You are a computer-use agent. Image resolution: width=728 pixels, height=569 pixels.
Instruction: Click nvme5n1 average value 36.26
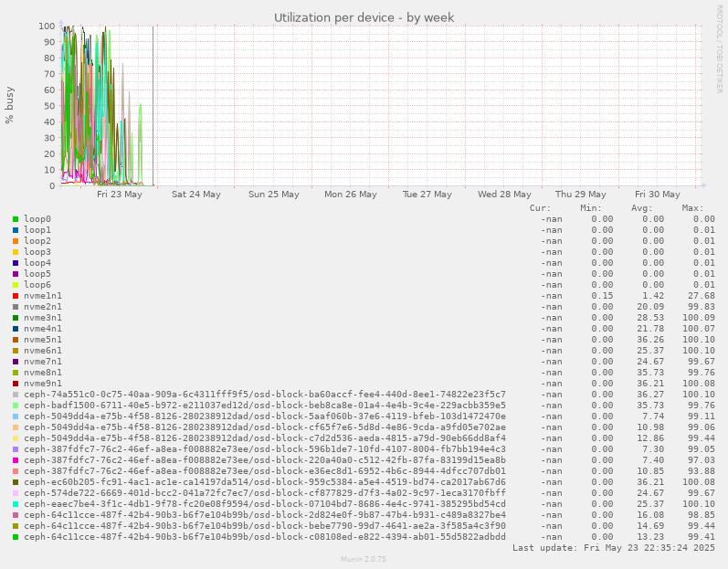tap(650, 340)
